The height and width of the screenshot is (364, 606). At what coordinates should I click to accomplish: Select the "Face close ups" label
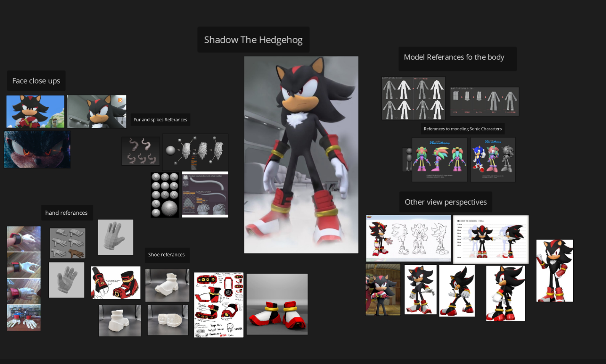click(36, 81)
